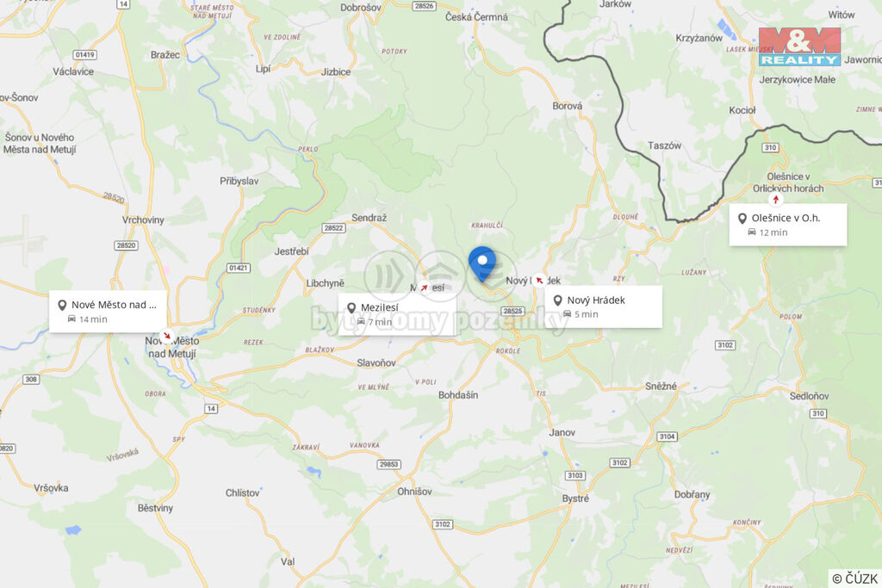The image size is (882, 588).
Task: Click the Sendraž village label
Action: (369, 218)
